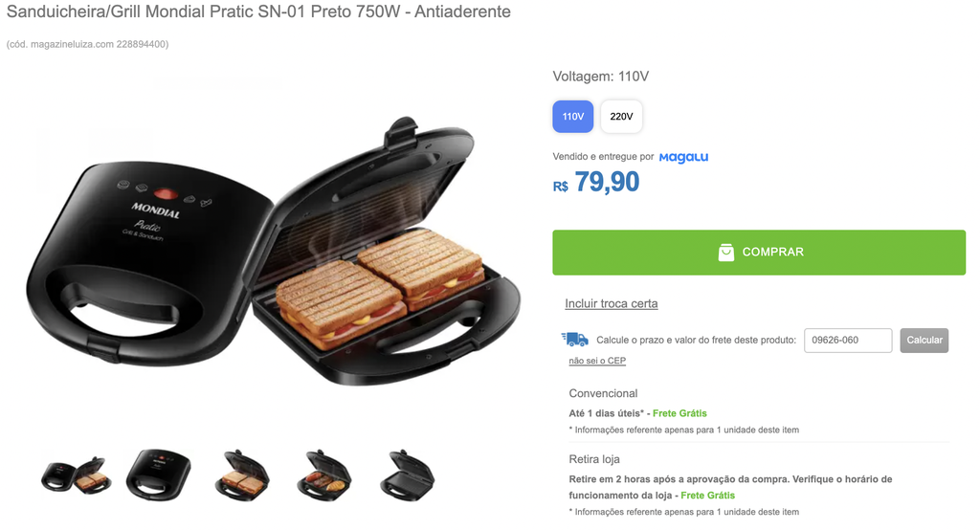Open the não sei o CEP link
The height and width of the screenshot is (530, 980).
pos(597,361)
